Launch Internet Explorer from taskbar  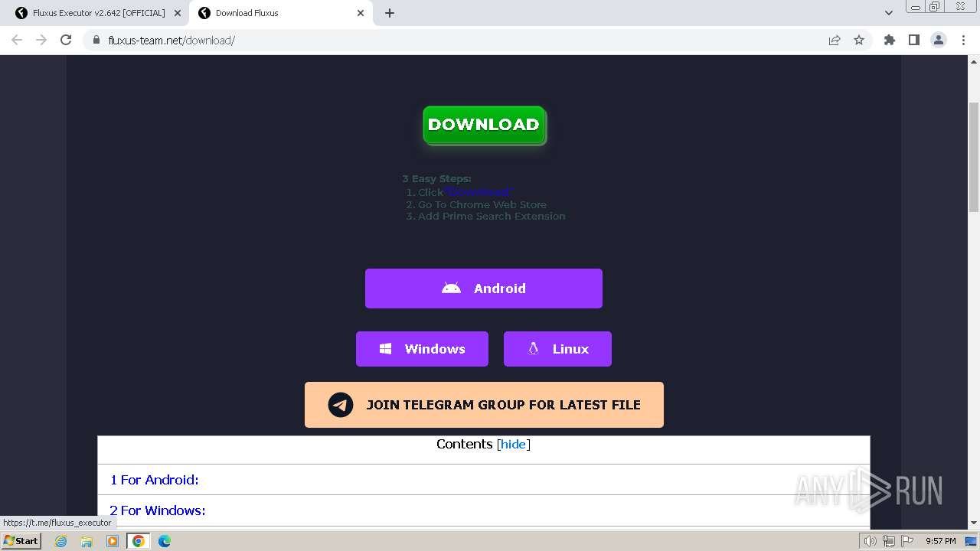click(61, 541)
